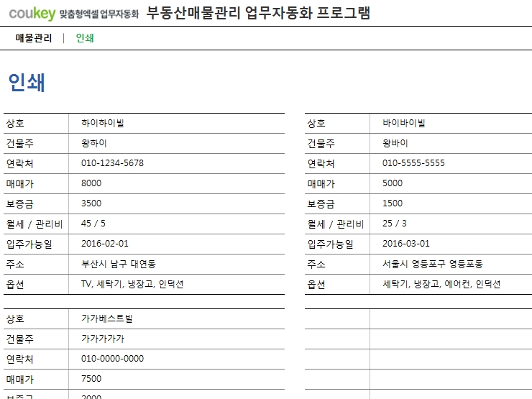Select the 인쇄 page heading

27,83
